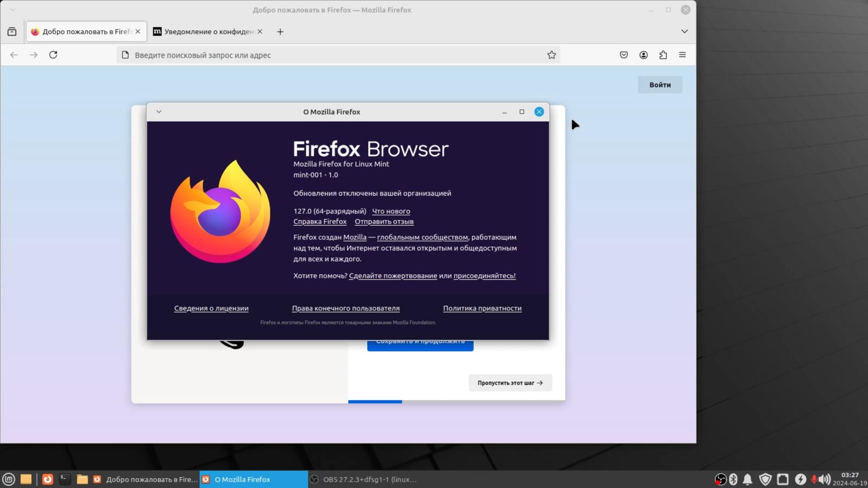Screen dimensions: 868x488
Task: Open the Extensions puzzle icon
Action: (x=663, y=55)
